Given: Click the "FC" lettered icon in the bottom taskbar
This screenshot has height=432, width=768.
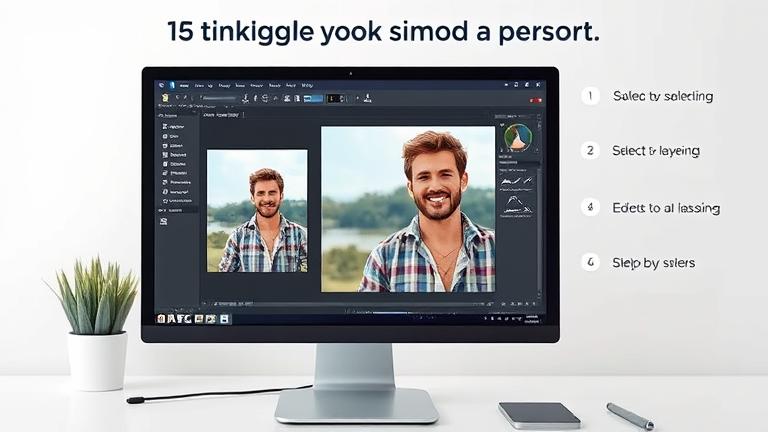Looking at the screenshot, I should click(x=184, y=319).
